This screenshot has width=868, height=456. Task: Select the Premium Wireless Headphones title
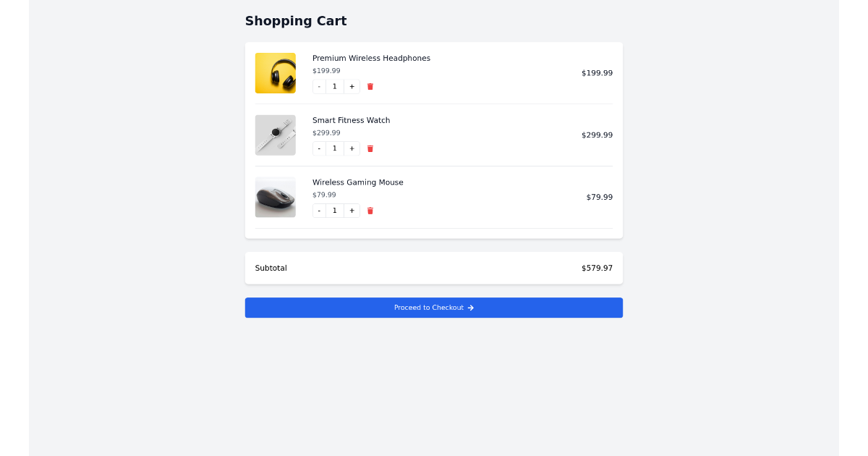[x=371, y=58]
